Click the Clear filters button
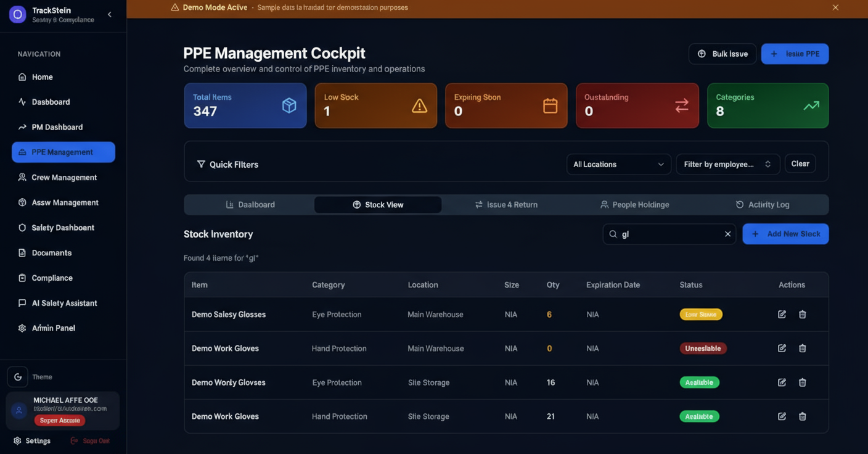Viewport: 868px width, 454px height. [x=800, y=164]
